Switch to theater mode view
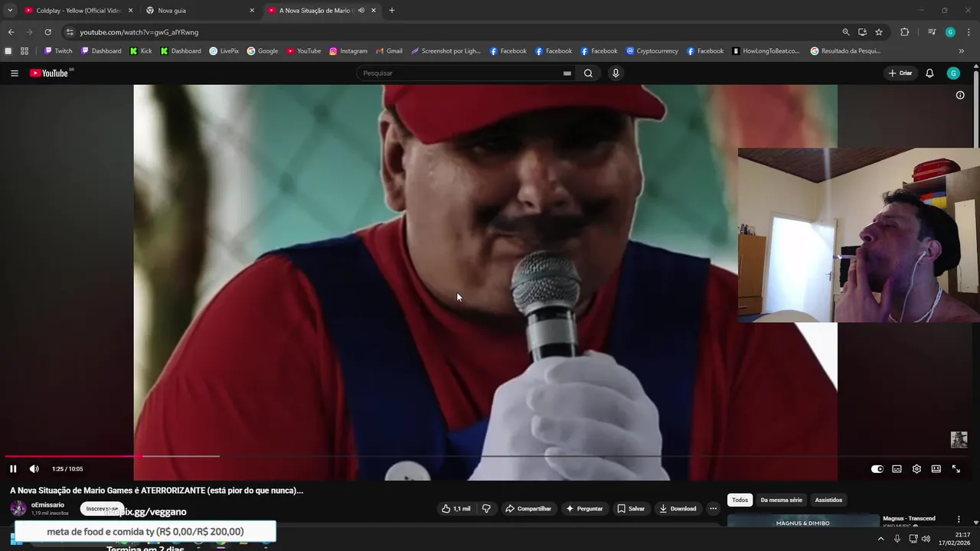Viewport: 980px width, 551px height. (x=936, y=469)
